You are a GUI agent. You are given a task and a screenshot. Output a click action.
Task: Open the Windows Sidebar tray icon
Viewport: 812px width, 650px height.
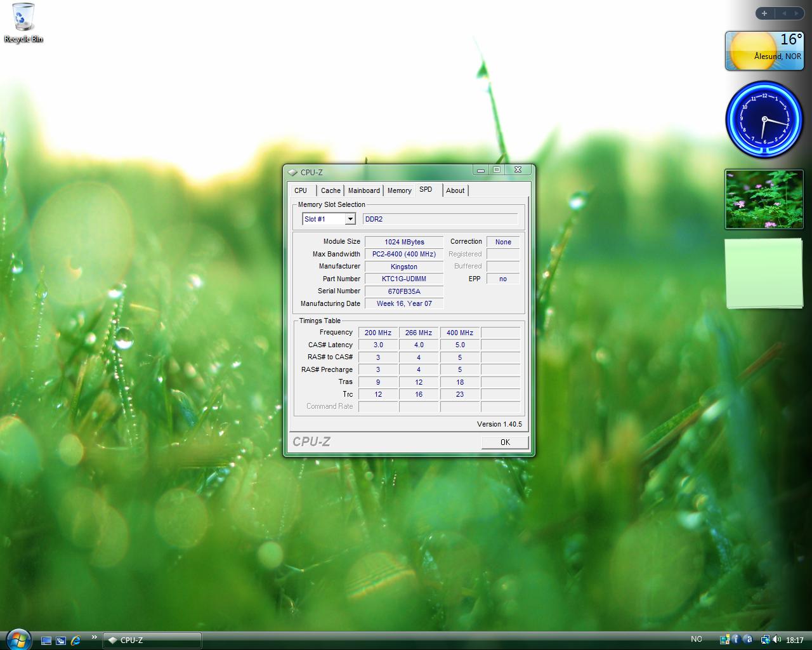[724, 640]
